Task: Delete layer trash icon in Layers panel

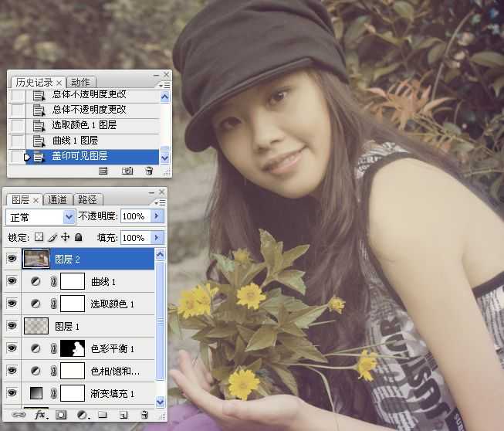Action: (x=144, y=415)
